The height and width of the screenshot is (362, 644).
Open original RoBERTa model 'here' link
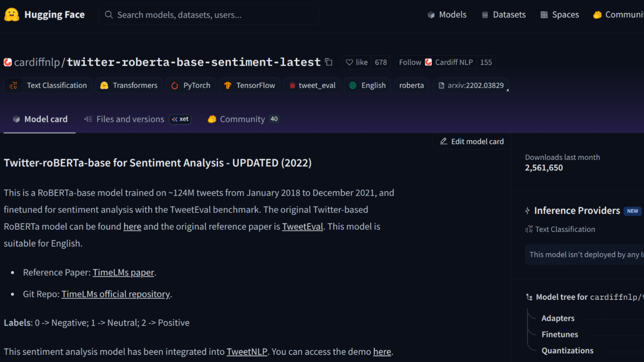(132, 226)
